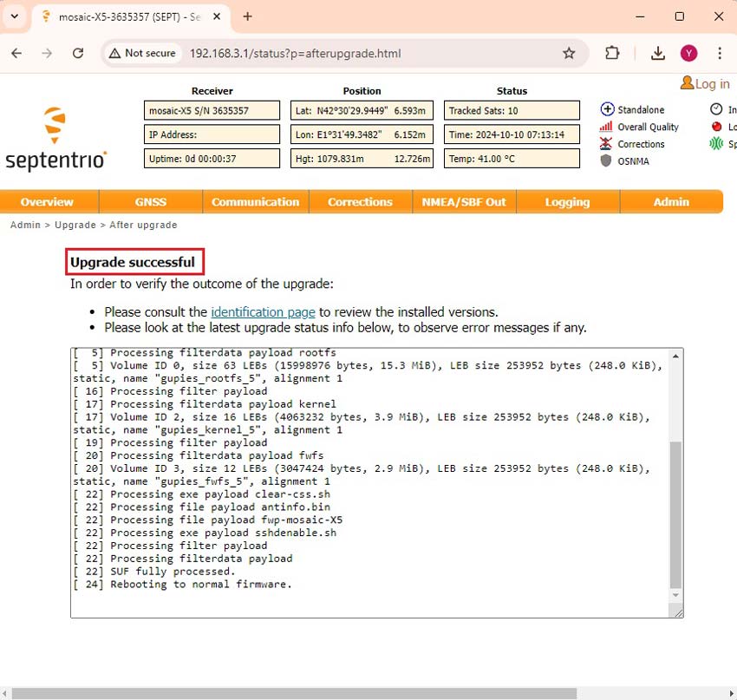Open the browser Extensions icon

point(612,53)
